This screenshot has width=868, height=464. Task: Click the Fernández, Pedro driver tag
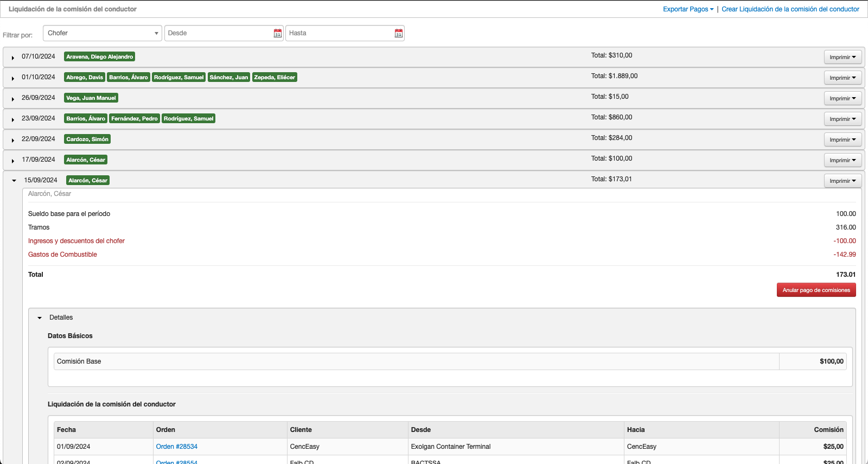pos(134,119)
